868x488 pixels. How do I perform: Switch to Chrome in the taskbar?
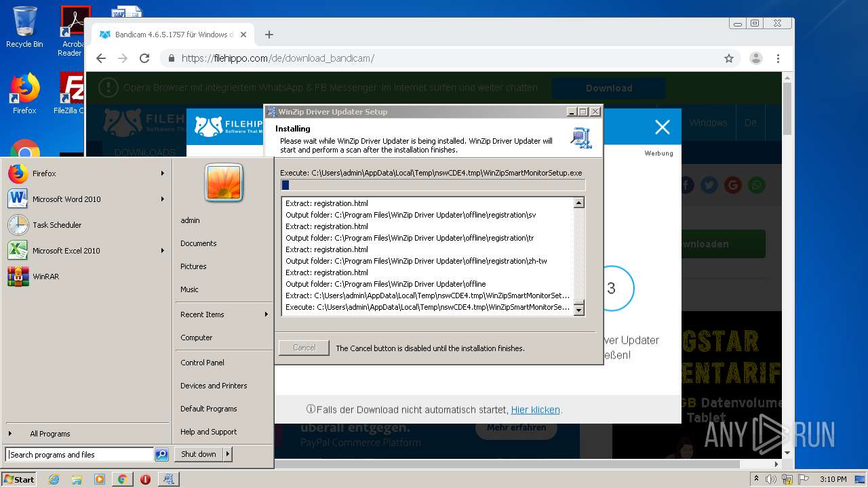(122, 479)
